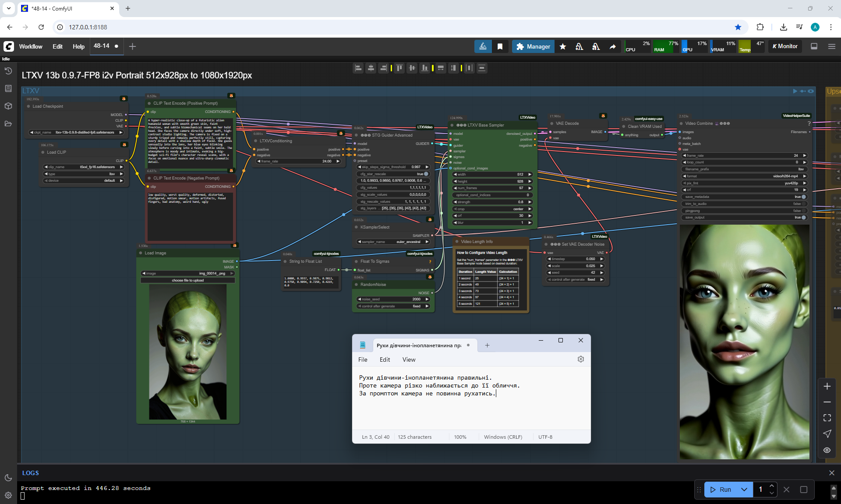
Task: Toggle the pingpong switch in Video Combine
Action: coord(803,211)
